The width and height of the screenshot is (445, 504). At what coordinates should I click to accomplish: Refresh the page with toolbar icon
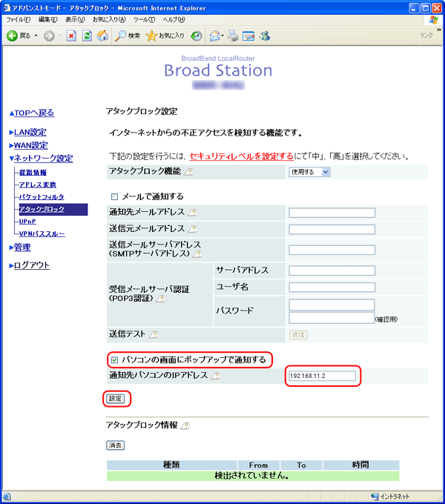(87, 36)
